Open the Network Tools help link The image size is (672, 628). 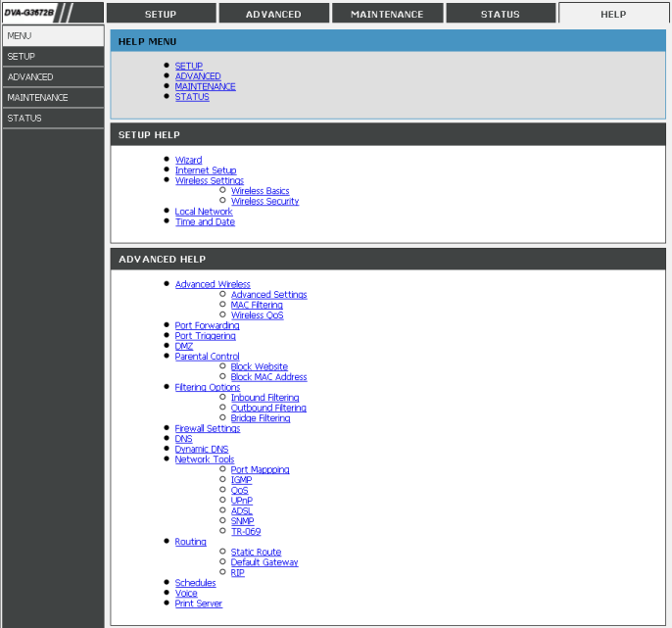(x=205, y=459)
